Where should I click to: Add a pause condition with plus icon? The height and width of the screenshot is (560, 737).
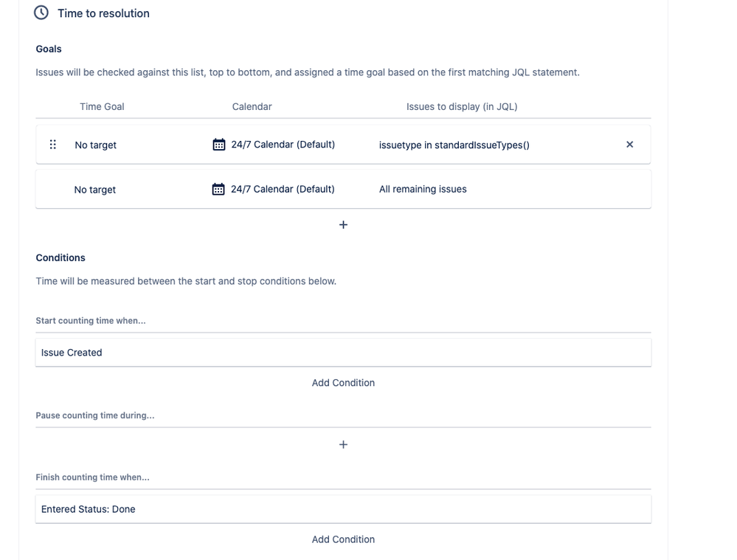point(344,444)
